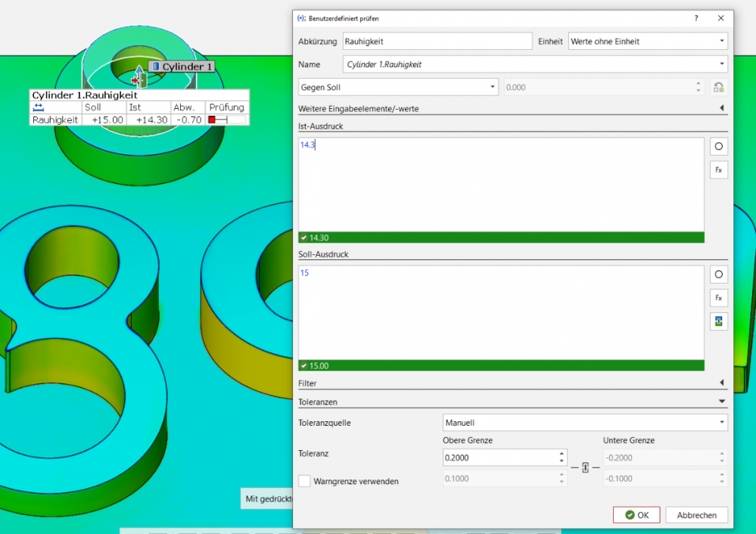Expand the Filter section
This screenshot has height=534, width=756.
pyautogui.click(x=722, y=383)
